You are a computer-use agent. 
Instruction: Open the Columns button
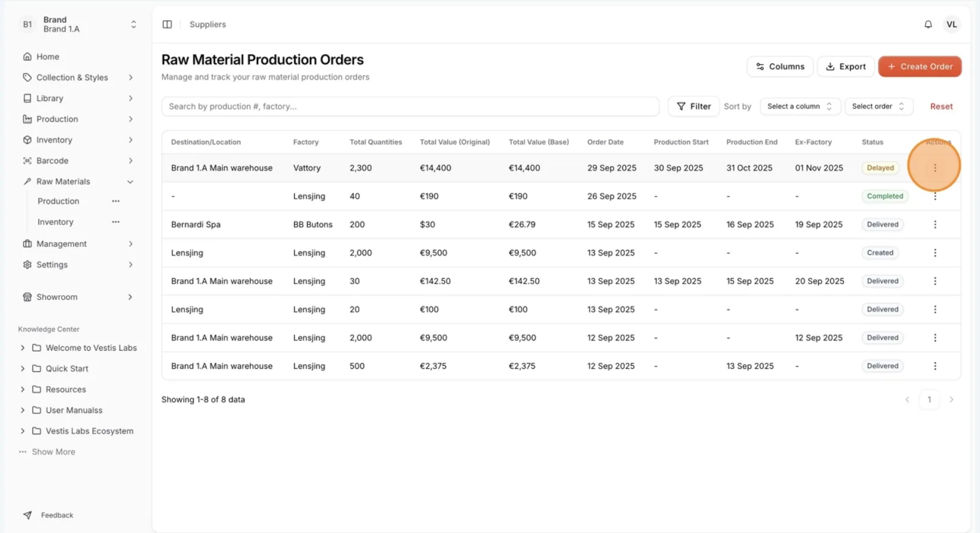780,66
